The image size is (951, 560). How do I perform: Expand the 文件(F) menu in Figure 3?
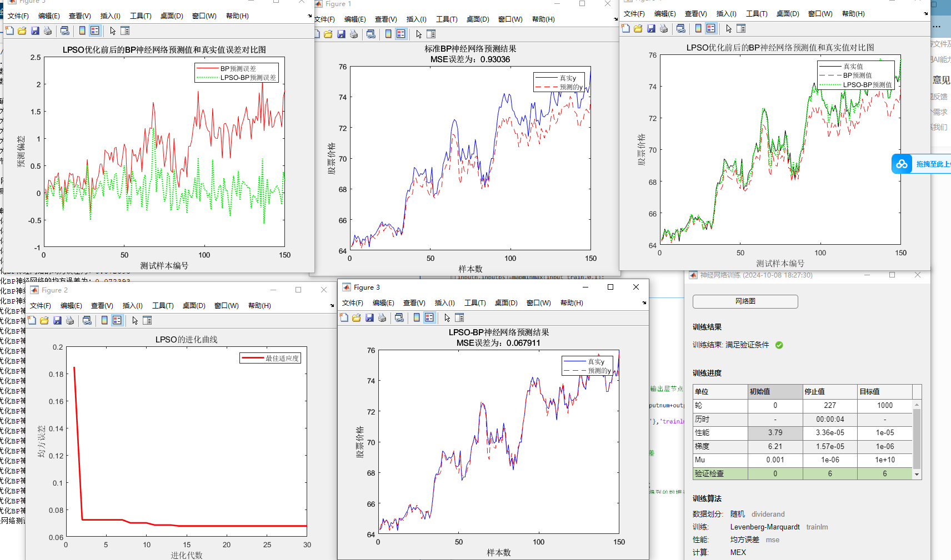[352, 303]
